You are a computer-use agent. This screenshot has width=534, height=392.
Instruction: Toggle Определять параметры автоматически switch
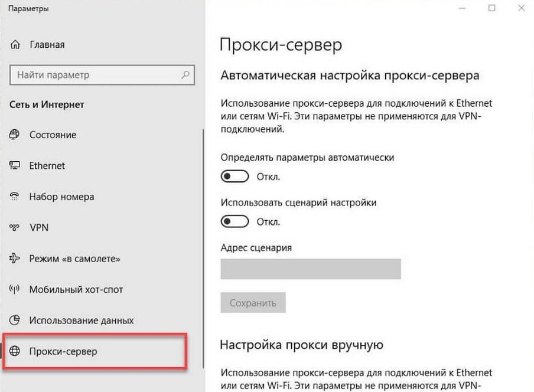235,177
